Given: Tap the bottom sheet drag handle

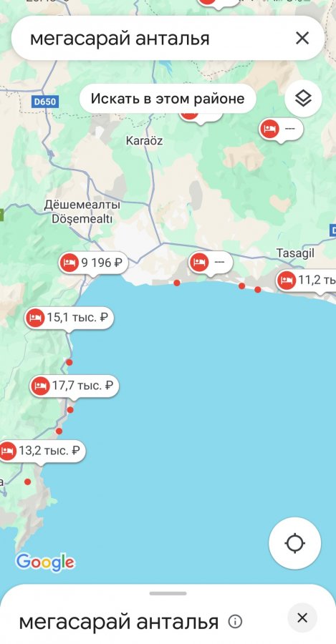Looking at the screenshot, I should click(168, 593).
